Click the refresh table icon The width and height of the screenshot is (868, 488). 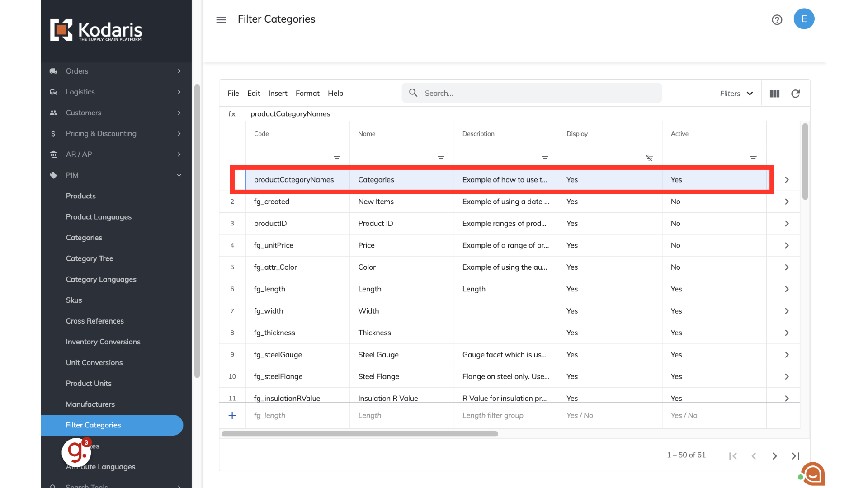795,94
